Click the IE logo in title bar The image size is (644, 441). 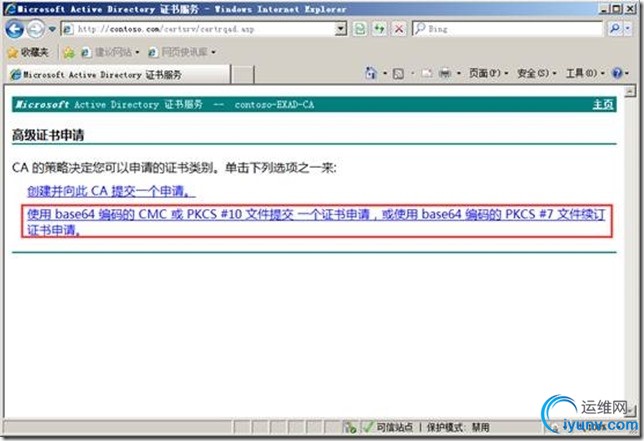(x=10, y=9)
